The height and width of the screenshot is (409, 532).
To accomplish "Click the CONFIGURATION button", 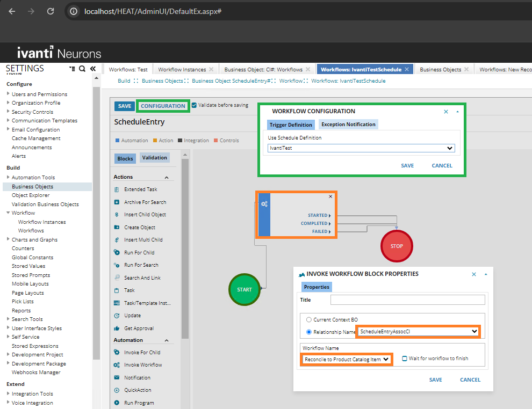I will click(x=163, y=106).
